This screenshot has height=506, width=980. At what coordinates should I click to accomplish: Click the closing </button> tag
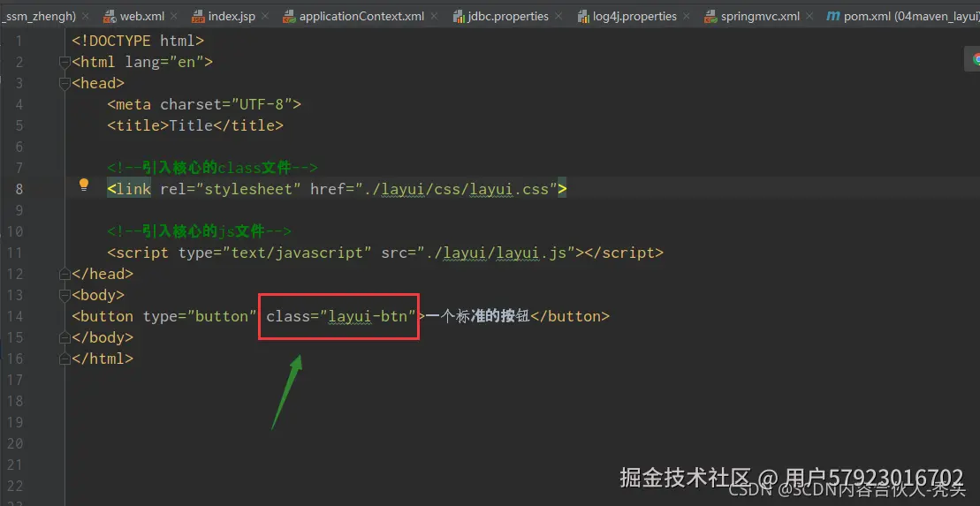[x=569, y=316]
